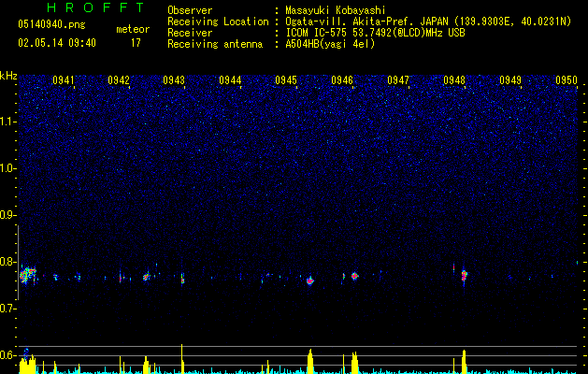The width and height of the screenshot is (588, 374).
Task: Click the 0946 time marker
Action: point(342,80)
